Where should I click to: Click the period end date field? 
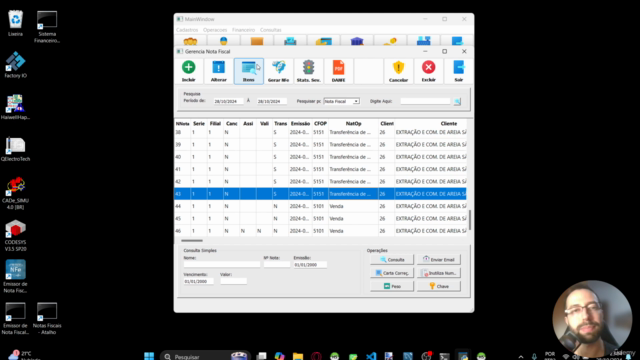click(x=271, y=101)
